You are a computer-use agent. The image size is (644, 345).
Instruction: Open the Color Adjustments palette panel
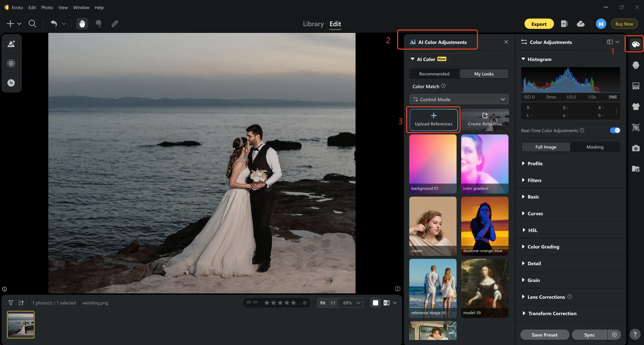[x=636, y=44]
